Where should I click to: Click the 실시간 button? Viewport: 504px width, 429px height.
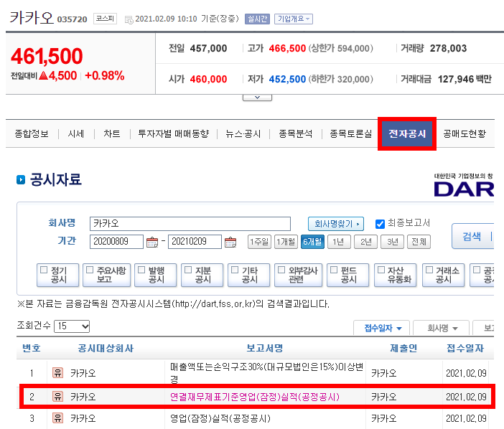[257, 19]
